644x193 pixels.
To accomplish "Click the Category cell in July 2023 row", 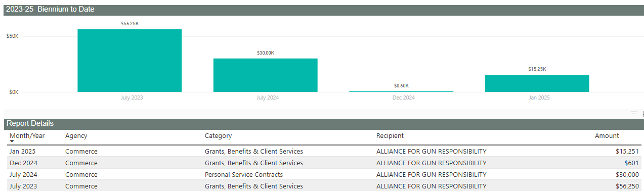I will point(254,186).
